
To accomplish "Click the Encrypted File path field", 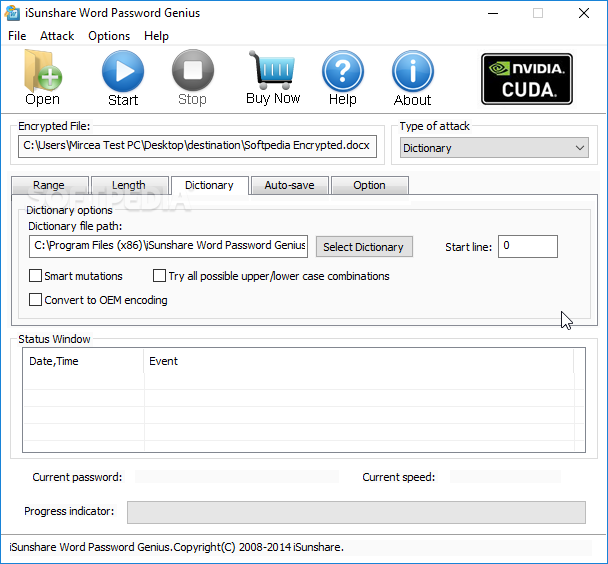I will (197, 146).
